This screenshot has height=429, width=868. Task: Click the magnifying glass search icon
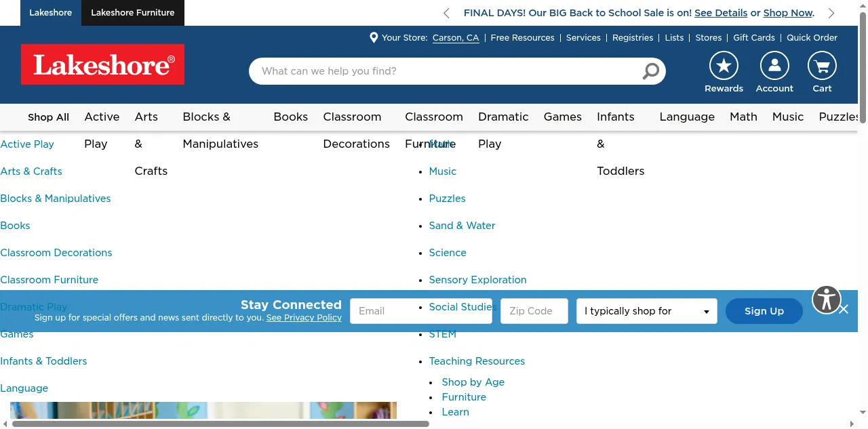[650, 71]
